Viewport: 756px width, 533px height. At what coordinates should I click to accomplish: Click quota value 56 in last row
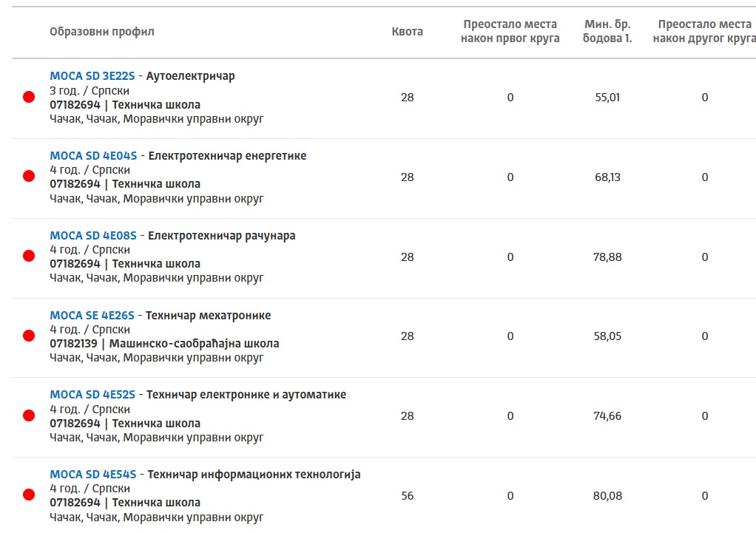[408, 496]
